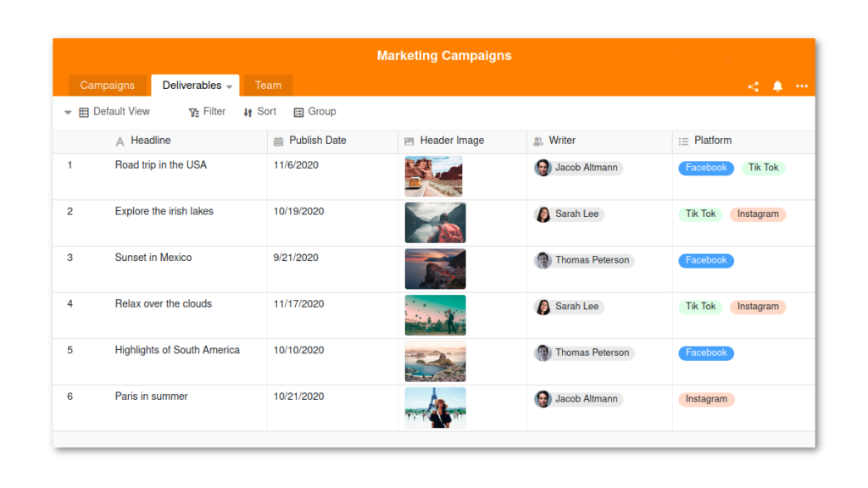This screenshot has width=868, height=488.
Task: Click the Header Image column icon
Action: point(409,141)
